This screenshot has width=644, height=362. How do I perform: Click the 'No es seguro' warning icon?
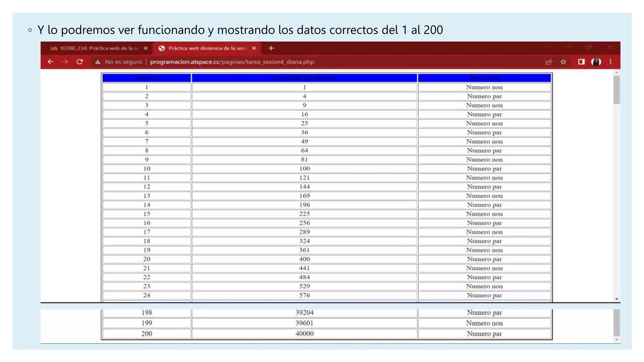click(x=98, y=62)
